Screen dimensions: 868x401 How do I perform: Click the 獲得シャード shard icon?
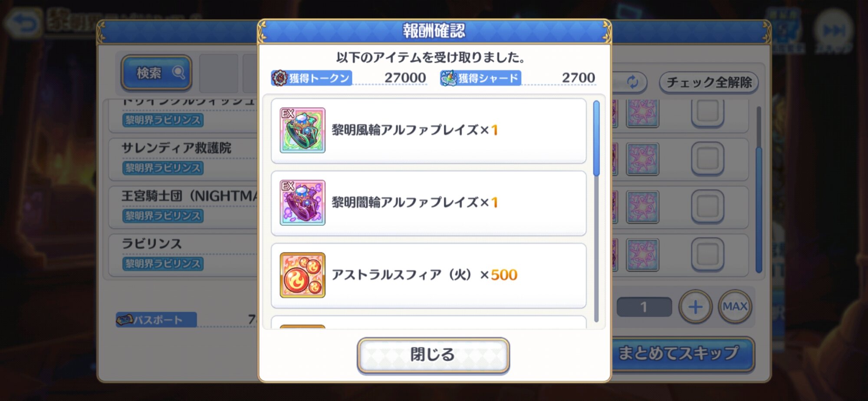coord(449,78)
